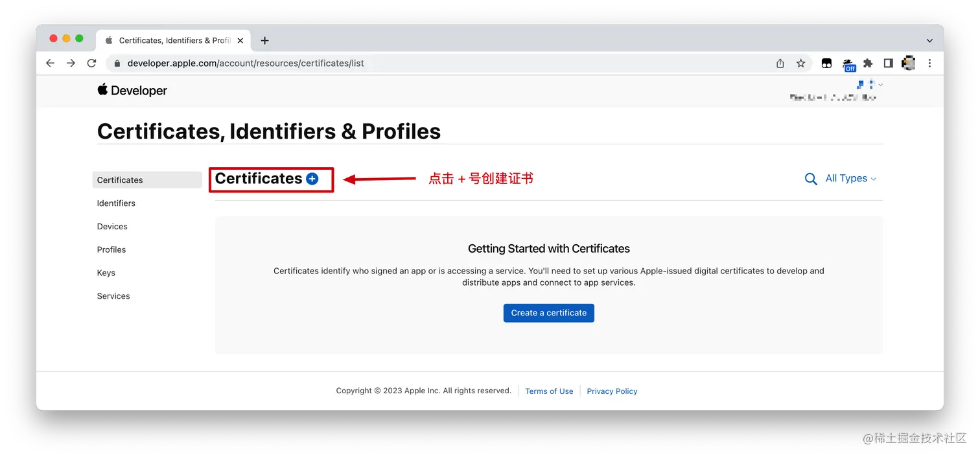Click the page title Certificates, Identifiers & Profiles
This screenshot has width=980, height=458.
pos(269,132)
